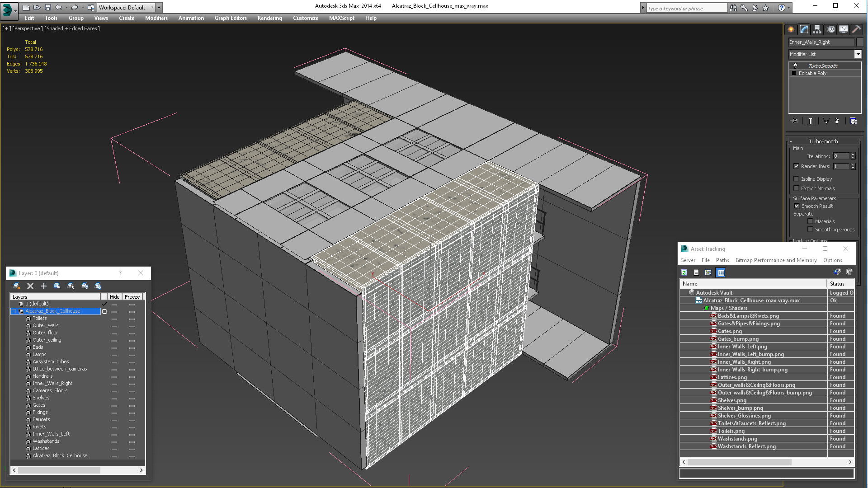Click Add Selected Objects plus icon
This screenshot has width=868, height=488.
coord(44,286)
